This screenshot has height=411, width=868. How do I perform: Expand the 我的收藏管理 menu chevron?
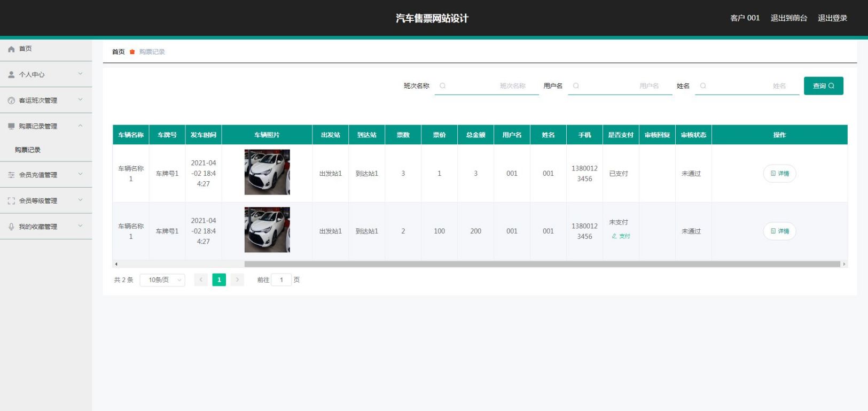click(80, 226)
